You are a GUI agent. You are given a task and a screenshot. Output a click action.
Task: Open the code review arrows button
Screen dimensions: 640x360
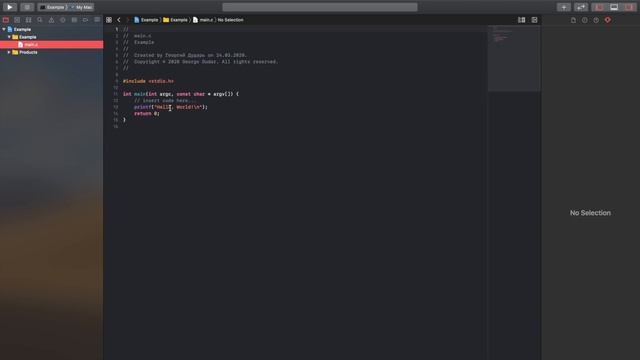581,7
